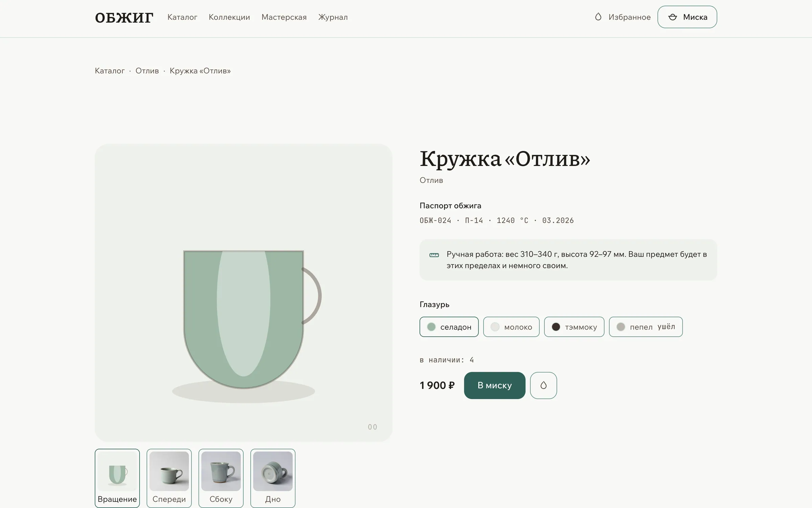The width and height of the screenshot is (812, 508).
Task: Open the Коллекции menu item
Action: [229, 17]
